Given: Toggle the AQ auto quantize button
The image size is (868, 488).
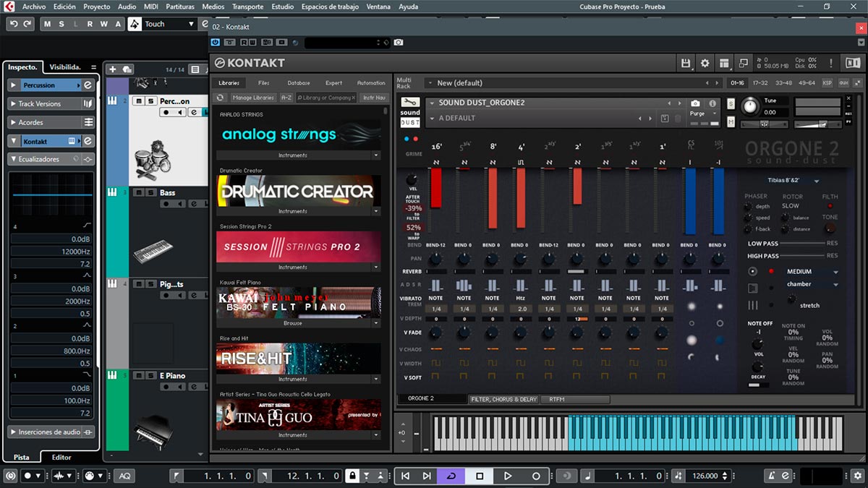Looking at the screenshot, I should point(124,476).
